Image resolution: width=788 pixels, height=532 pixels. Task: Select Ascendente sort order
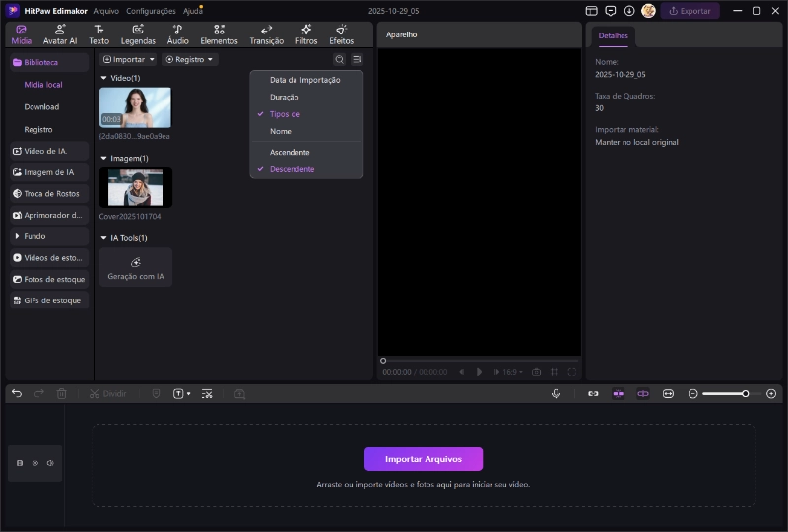tap(290, 152)
